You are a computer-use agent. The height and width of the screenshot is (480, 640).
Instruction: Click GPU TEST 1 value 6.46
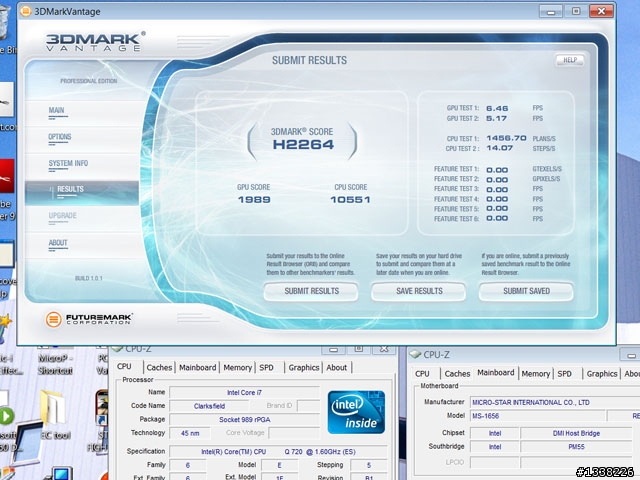click(497, 108)
